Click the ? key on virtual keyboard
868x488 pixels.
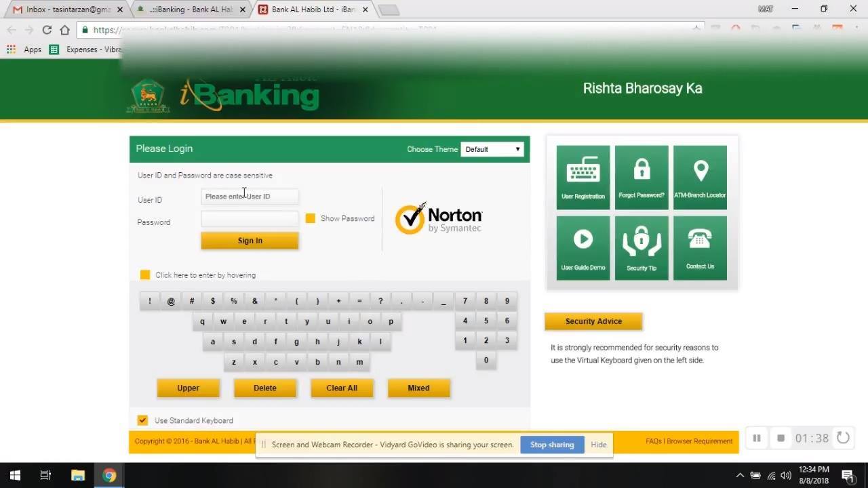pyautogui.click(x=380, y=301)
